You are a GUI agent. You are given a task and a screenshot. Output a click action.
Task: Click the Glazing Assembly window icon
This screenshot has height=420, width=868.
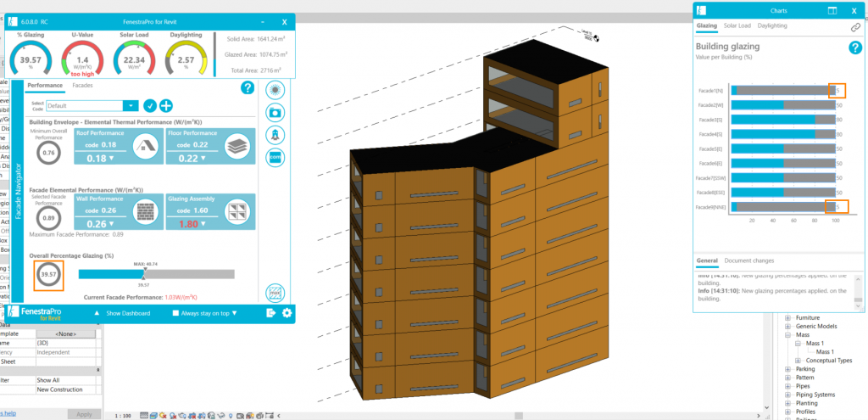(237, 211)
